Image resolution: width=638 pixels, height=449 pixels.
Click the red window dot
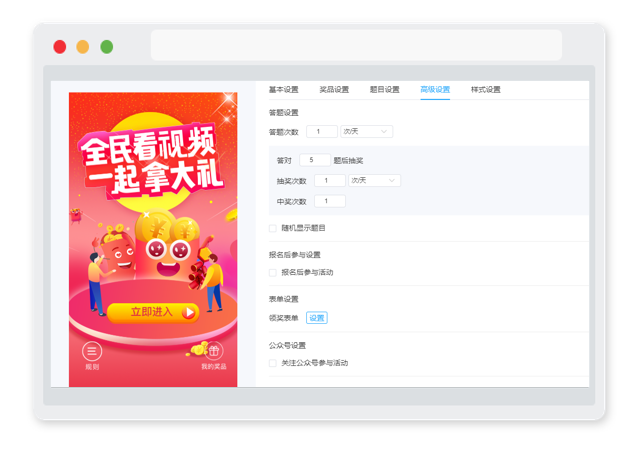60,47
